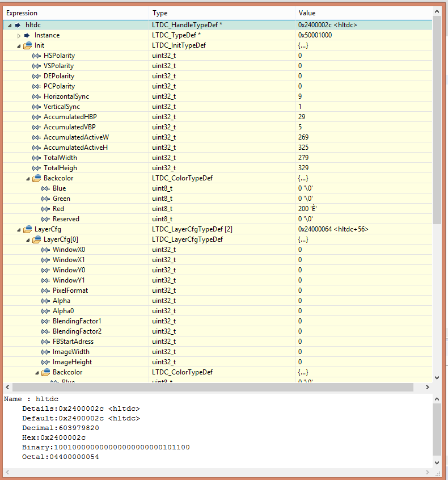Viewport: 448px width, 480px height.
Task: Select the Instance value 0x50001000
Action: click(x=315, y=35)
